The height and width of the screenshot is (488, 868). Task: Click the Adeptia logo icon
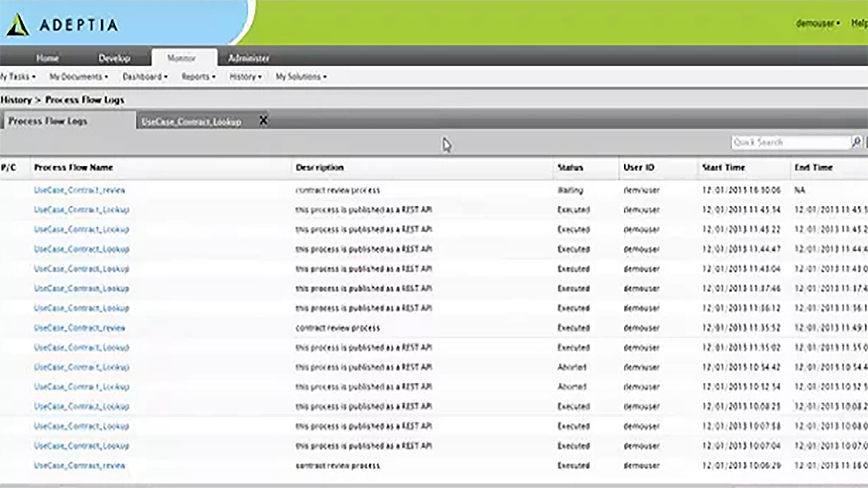point(18,24)
